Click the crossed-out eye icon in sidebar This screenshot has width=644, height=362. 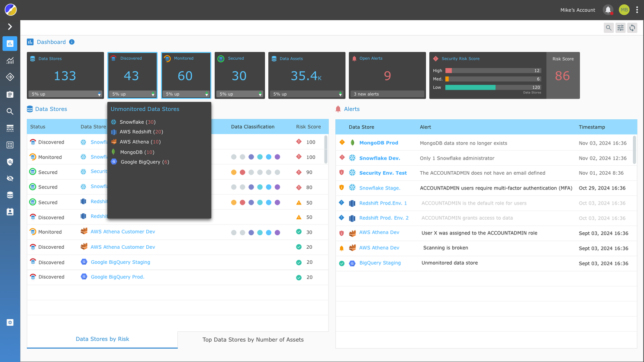click(x=10, y=178)
